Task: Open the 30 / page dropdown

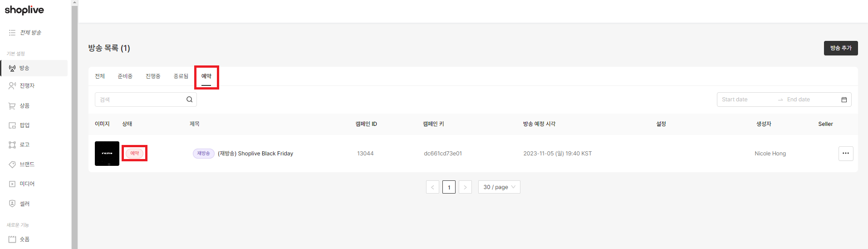Action: (x=499, y=187)
